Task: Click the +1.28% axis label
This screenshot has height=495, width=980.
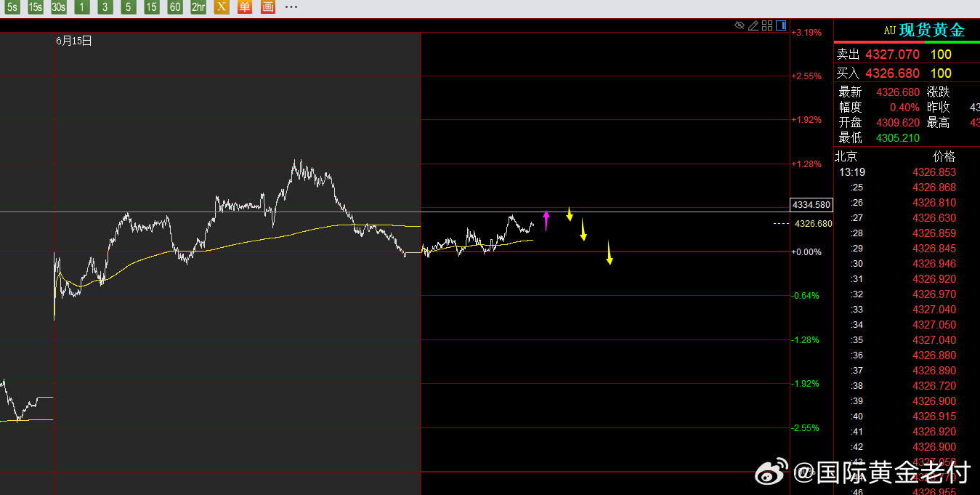Action: point(806,164)
